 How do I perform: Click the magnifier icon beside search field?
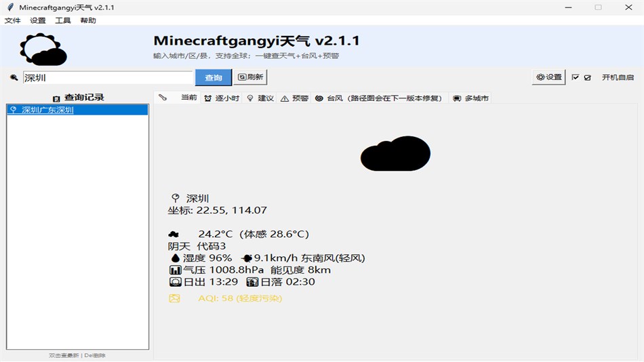pos(14,77)
